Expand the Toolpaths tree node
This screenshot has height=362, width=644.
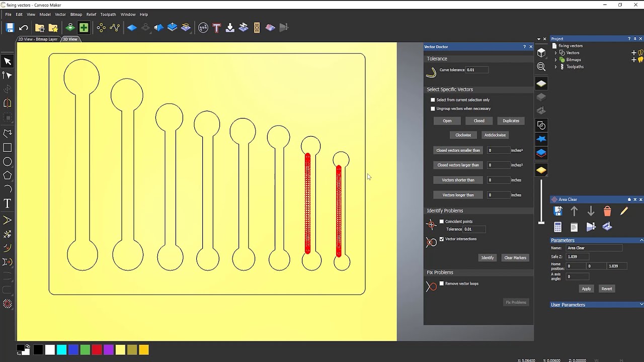pos(556,67)
